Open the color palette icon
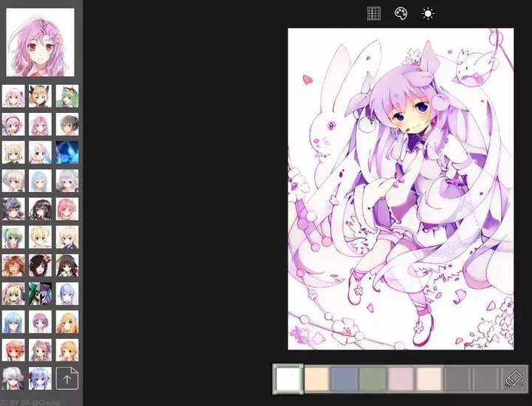532x406 pixels. coord(401,14)
